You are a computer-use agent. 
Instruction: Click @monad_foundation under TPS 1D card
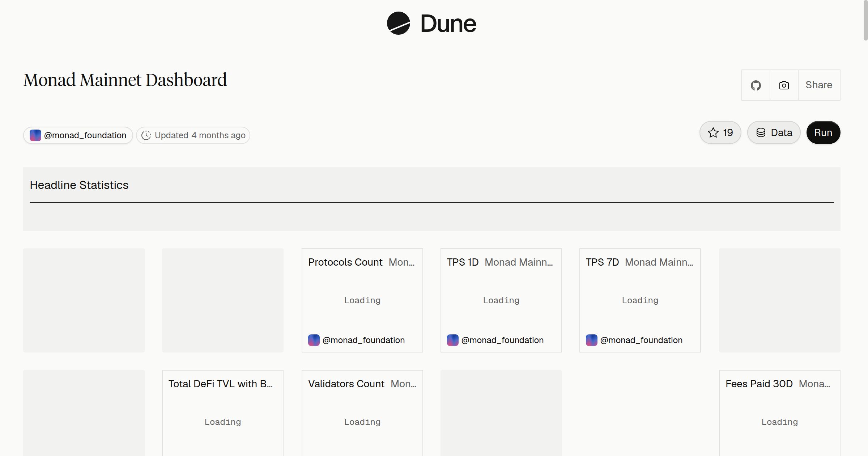click(502, 340)
